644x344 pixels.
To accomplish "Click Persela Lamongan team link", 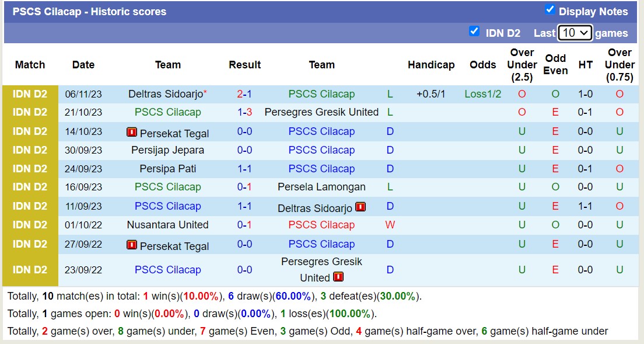I will 321,187.
